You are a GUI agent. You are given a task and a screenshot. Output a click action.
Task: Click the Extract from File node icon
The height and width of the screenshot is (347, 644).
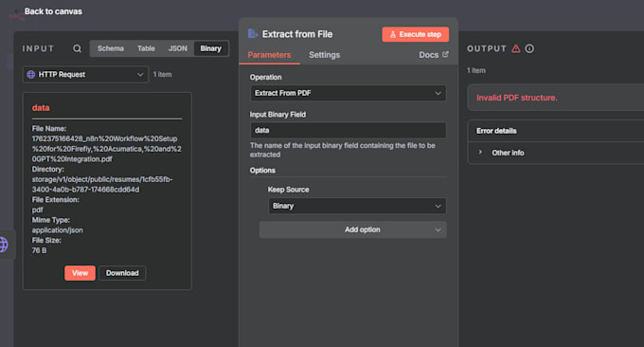(253, 34)
